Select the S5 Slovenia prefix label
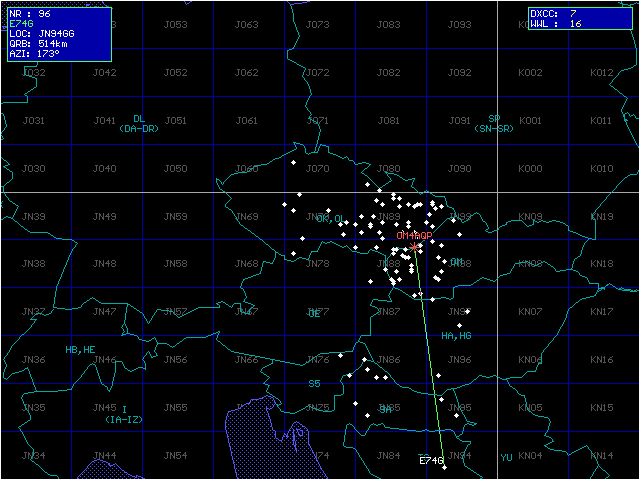 click(x=314, y=383)
